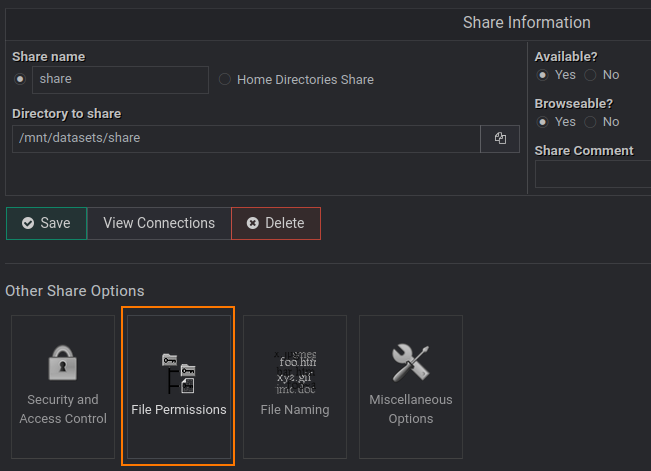Select Home Directories Share radio button
This screenshot has width=651, height=471.
click(x=225, y=80)
